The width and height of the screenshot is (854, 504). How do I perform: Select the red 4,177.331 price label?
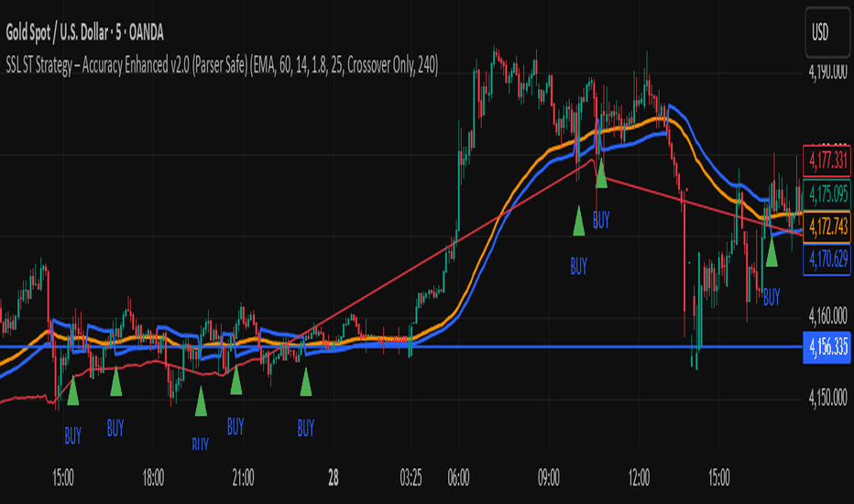point(827,159)
